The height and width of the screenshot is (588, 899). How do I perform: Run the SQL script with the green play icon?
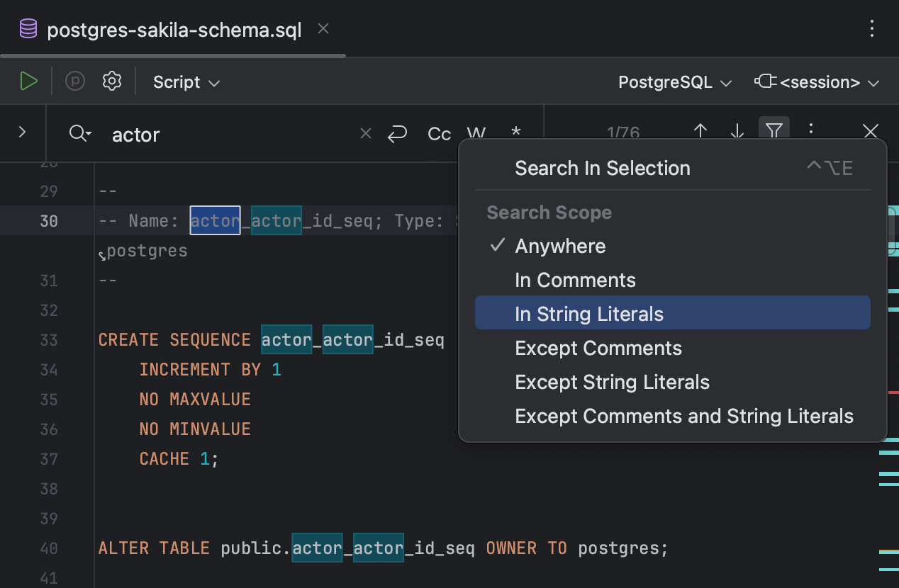click(28, 81)
